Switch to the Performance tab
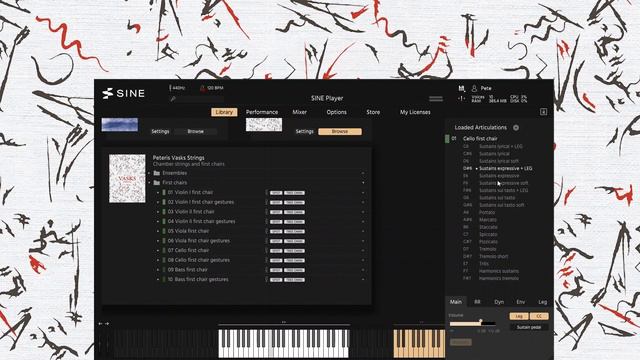 point(262,112)
